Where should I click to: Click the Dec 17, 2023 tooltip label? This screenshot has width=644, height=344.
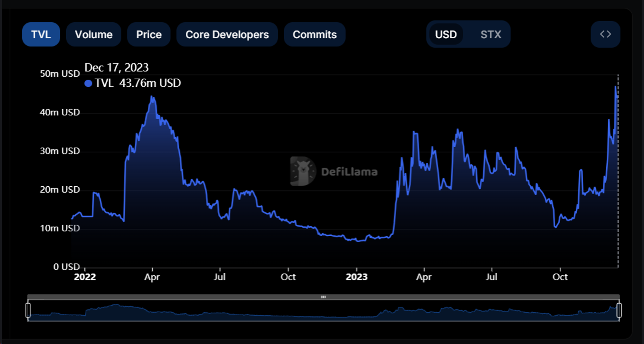(117, 68)
